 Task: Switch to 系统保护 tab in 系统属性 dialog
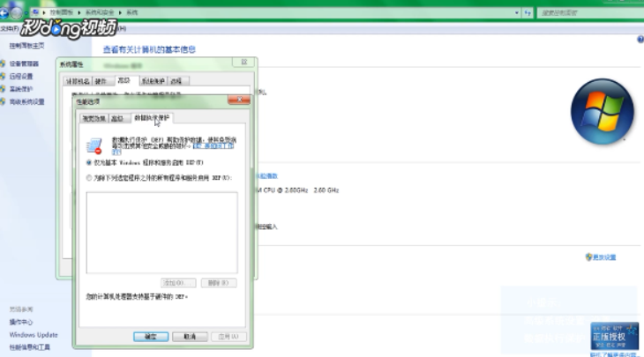tap(154, 81)
